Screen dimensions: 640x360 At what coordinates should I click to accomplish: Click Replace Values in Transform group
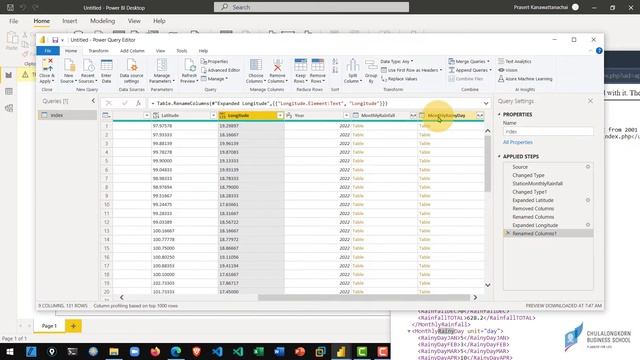point(399,79)
